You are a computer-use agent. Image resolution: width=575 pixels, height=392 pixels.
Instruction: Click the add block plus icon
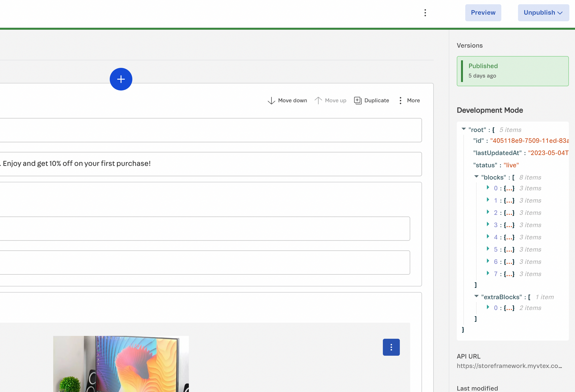pos(120,79)
